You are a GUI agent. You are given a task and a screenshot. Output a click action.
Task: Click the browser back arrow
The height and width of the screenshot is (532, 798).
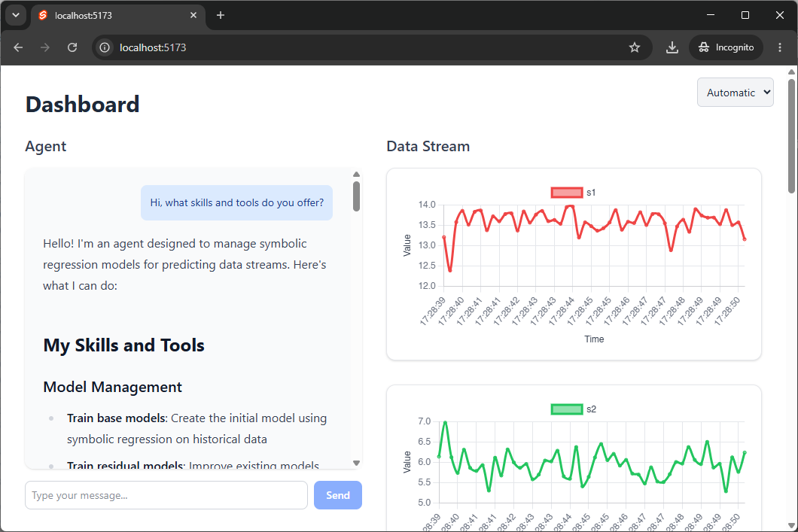[18, 47]
